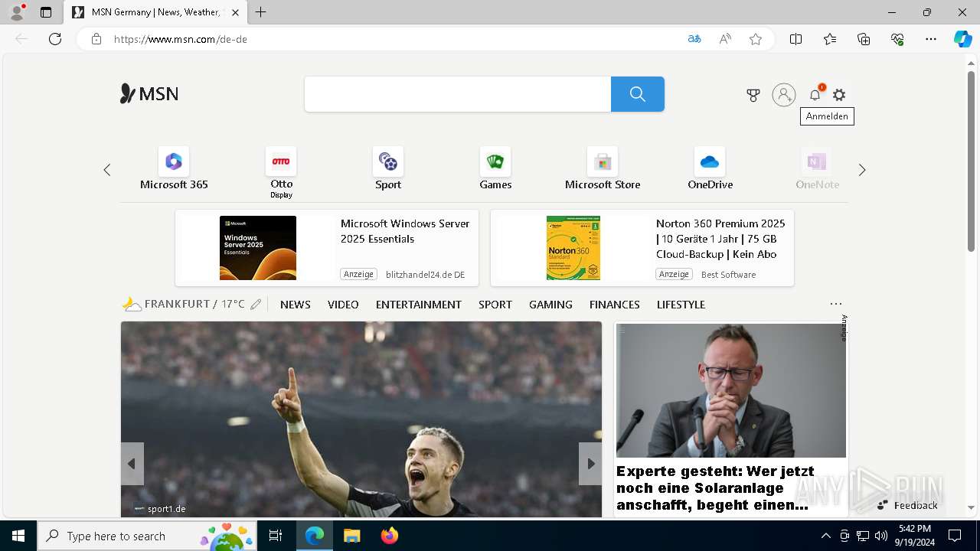Expand more categories ellipsis menu
The height and width of the screenshot is (551, 980).
pos(836,305)
